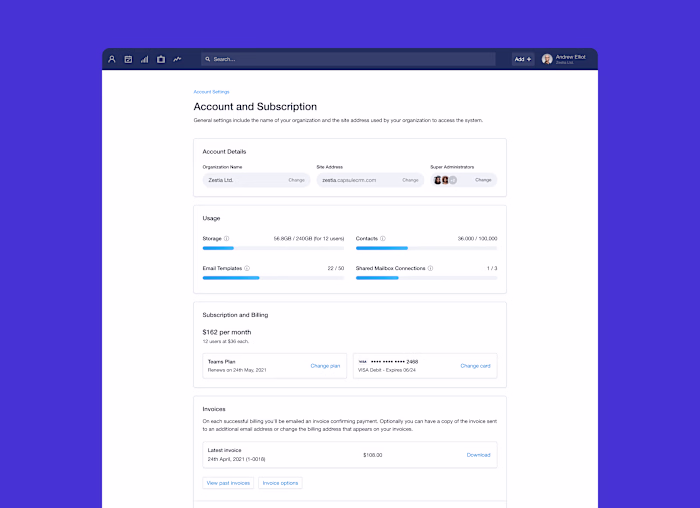This screenshot has height=508, width=700.
Task: Open the calendar tasks icon in navbar
Action: pos(128,59)
